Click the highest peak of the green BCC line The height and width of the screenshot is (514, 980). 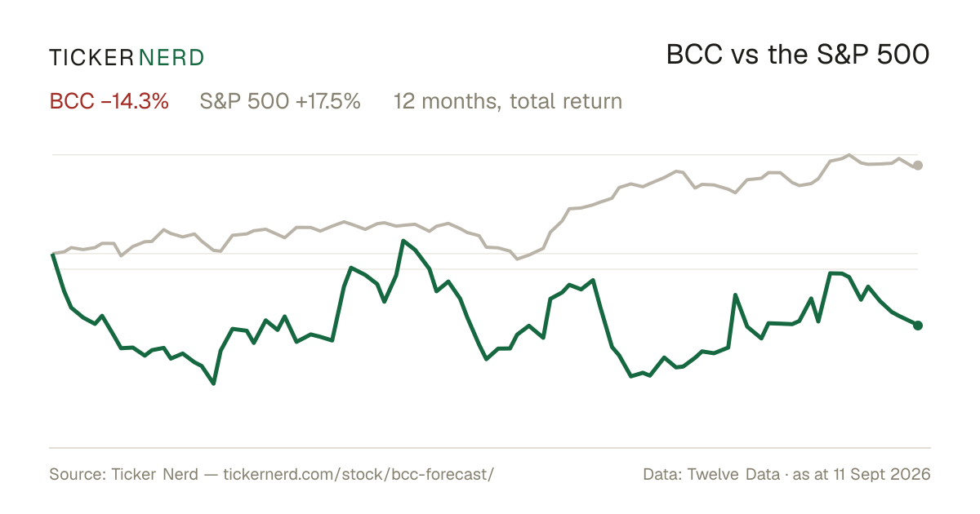pos(403,241)
